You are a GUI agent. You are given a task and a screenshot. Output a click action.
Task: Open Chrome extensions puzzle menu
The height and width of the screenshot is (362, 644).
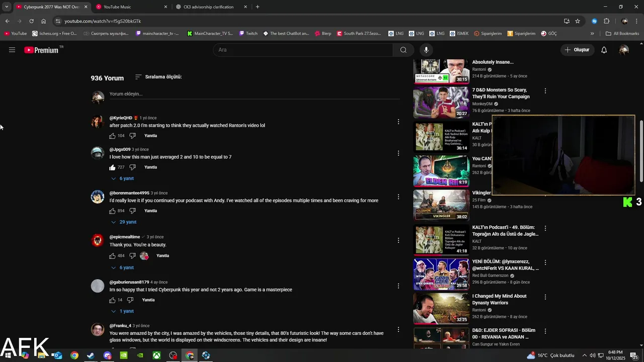coord(606,21)
